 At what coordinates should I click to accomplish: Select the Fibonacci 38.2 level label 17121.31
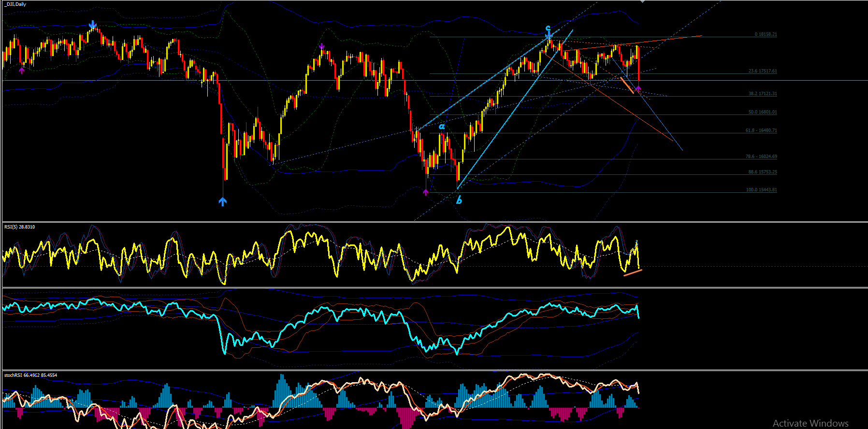(763, 94)
